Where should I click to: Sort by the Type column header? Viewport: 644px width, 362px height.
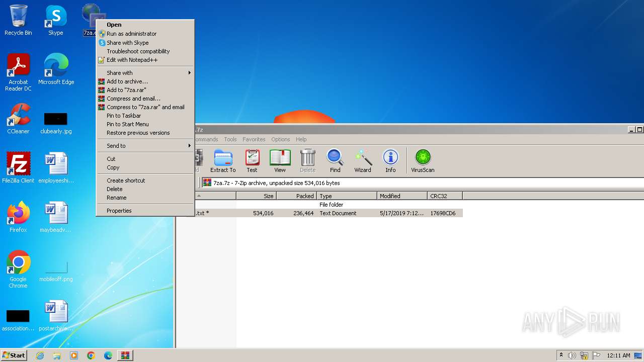(x=347, y=196)
